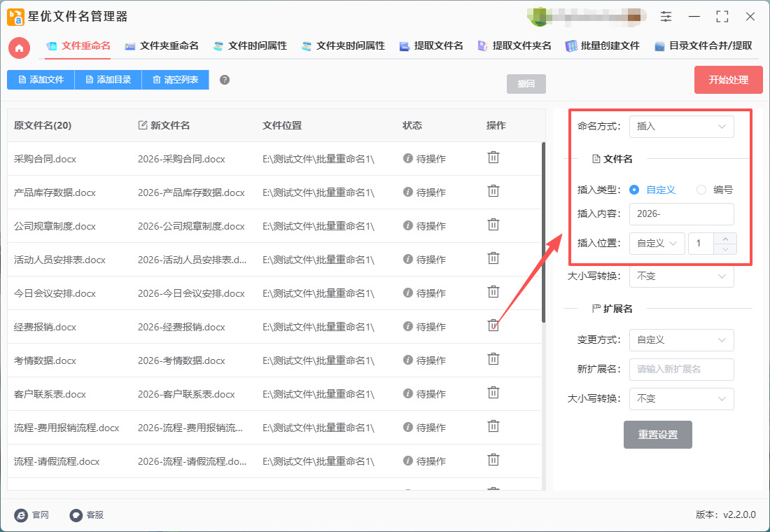Image resolution: width=770 pixels, height=532 pixels.
Task: Click status info icon for 采购合同.docx
Action: (x=407, y=158)
